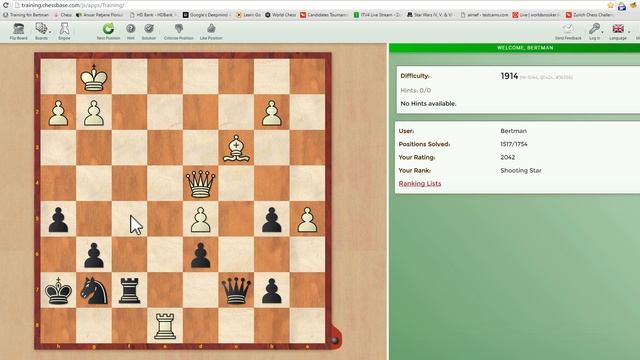Reveal the Solution

pos(149,31)
